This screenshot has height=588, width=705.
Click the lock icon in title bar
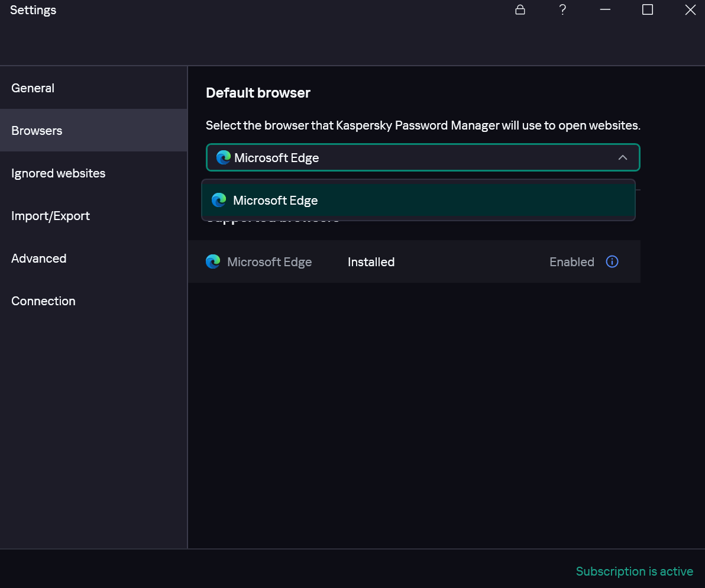coord(520,10)
